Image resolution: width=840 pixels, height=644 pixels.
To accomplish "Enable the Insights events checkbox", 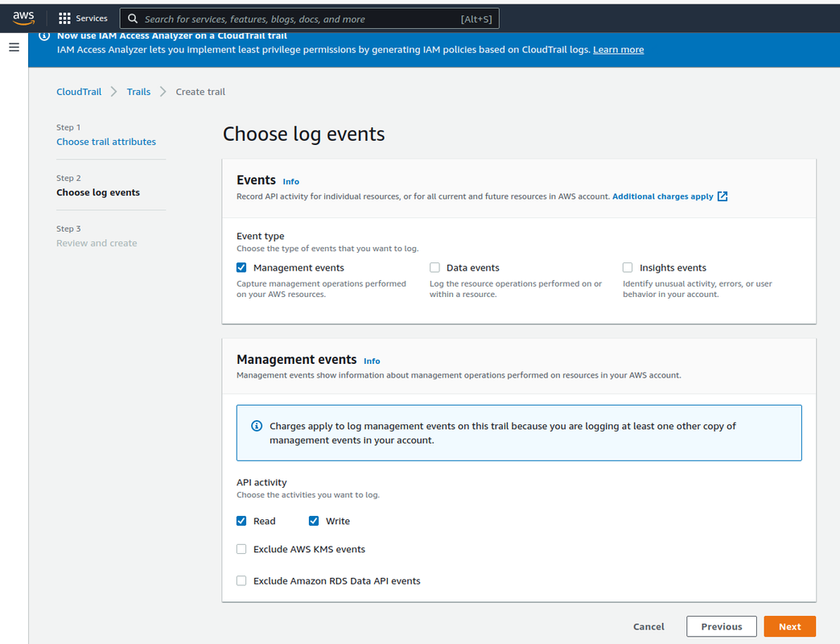I will (628, 267).
